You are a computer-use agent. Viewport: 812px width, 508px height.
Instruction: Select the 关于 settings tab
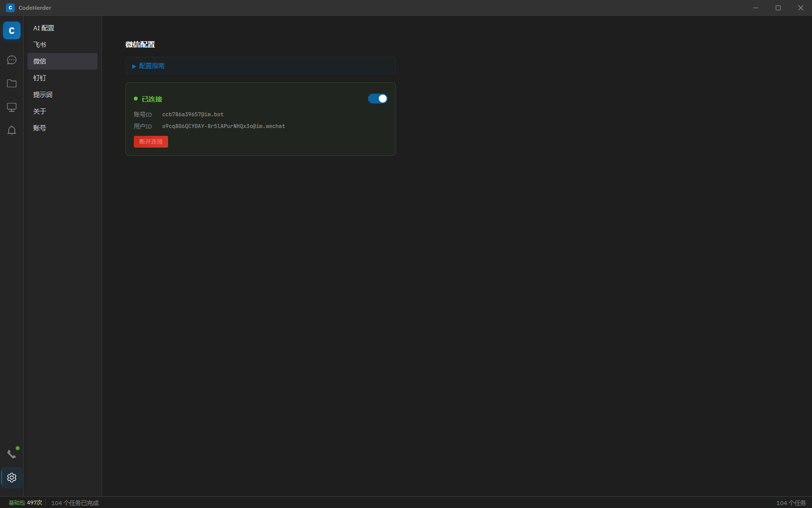[62, 111]
